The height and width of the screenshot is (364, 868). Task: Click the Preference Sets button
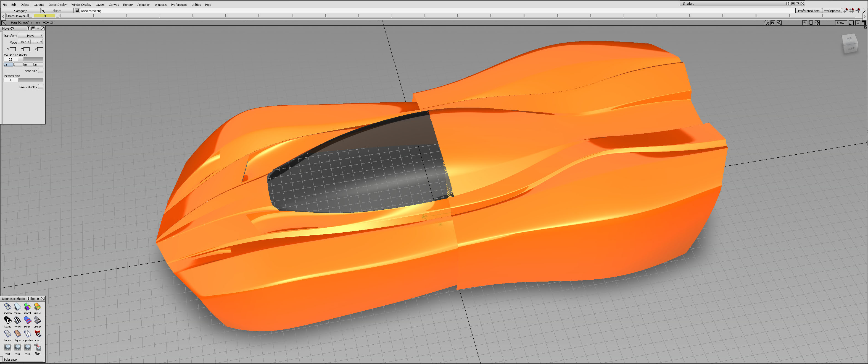click(808, 11)
